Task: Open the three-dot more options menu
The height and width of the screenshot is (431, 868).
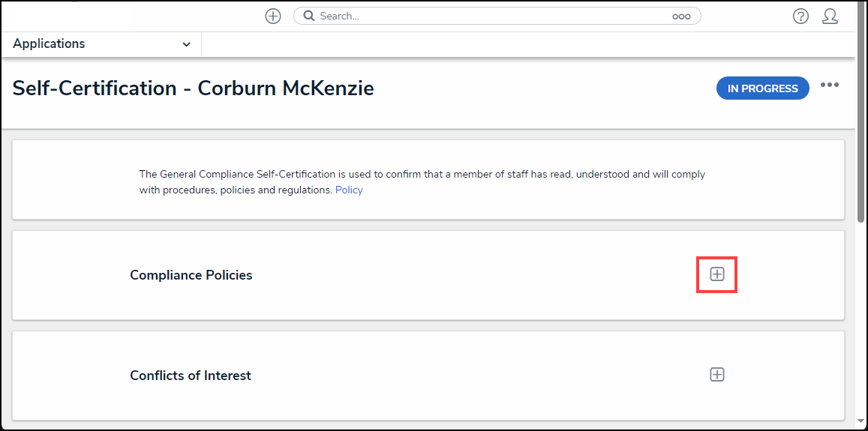Action: tap(829, 85)
